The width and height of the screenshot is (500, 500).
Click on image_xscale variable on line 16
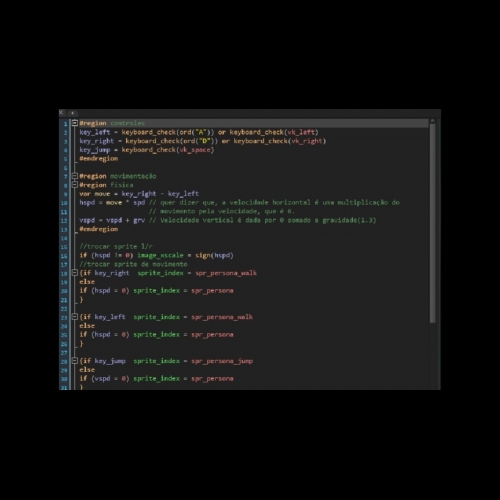(160, 256)
